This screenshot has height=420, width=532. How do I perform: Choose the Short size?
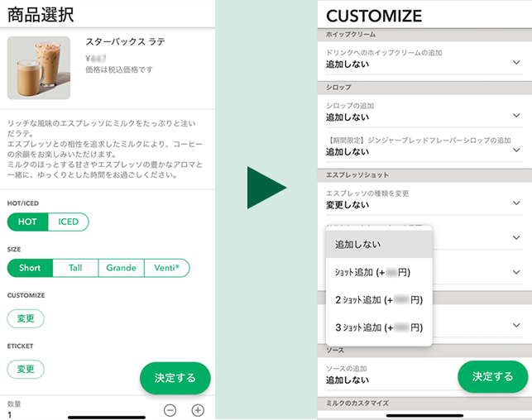pos(30,268)
